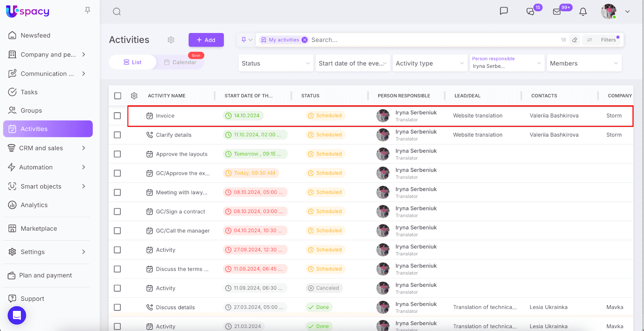Image resolution: width=644 pixels, height=331 pixels.
Task: Open the notifications bell
Action: [583, 12]
